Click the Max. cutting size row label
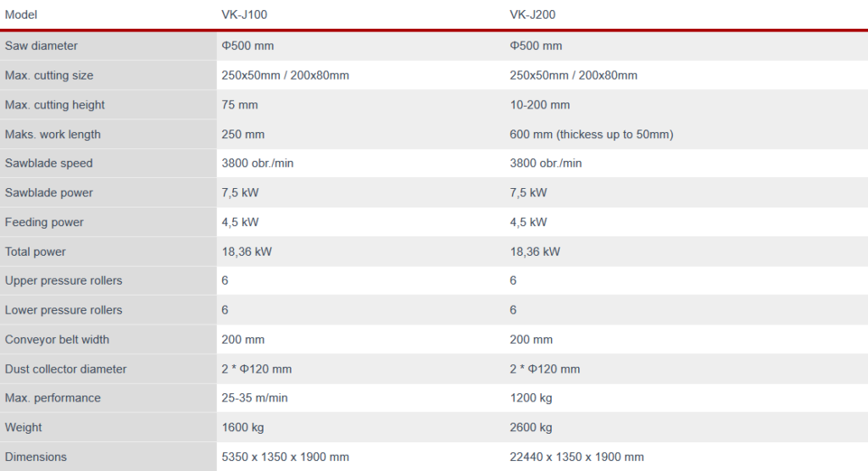The width and height of the screenshot is (868, 471). [49, 75]
